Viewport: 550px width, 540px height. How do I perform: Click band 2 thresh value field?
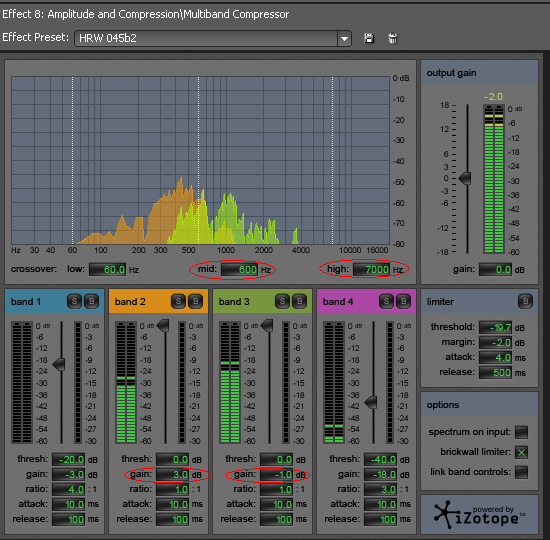(173, 459)
